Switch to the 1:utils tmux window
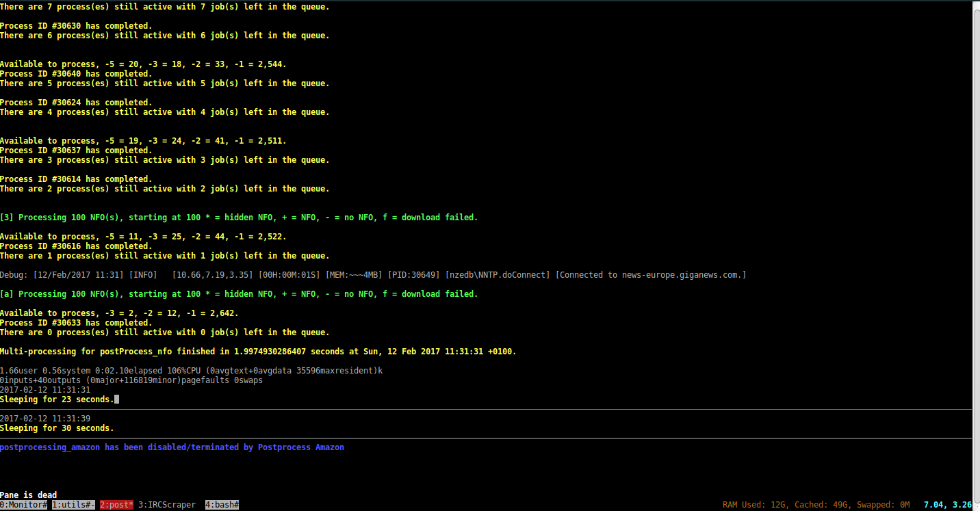The height and width of the screenshot is (511, 980). [x=74, y=505]
